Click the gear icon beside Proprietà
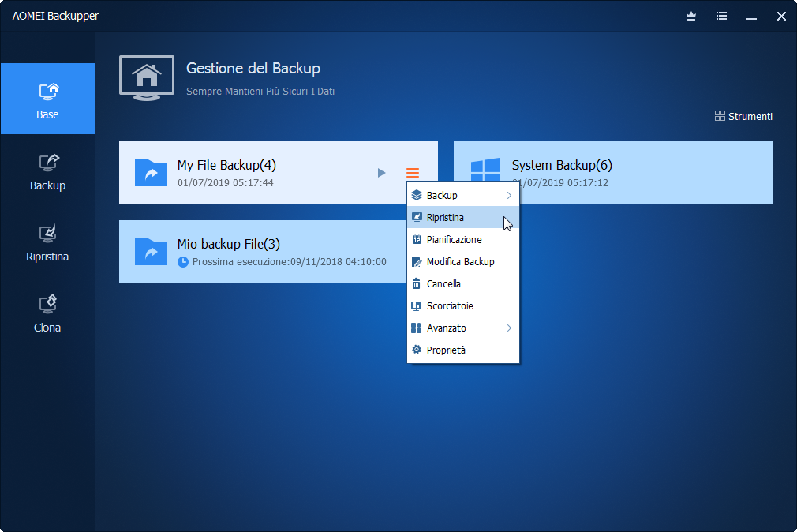This screenshot has width=797, height=532. 417,350
